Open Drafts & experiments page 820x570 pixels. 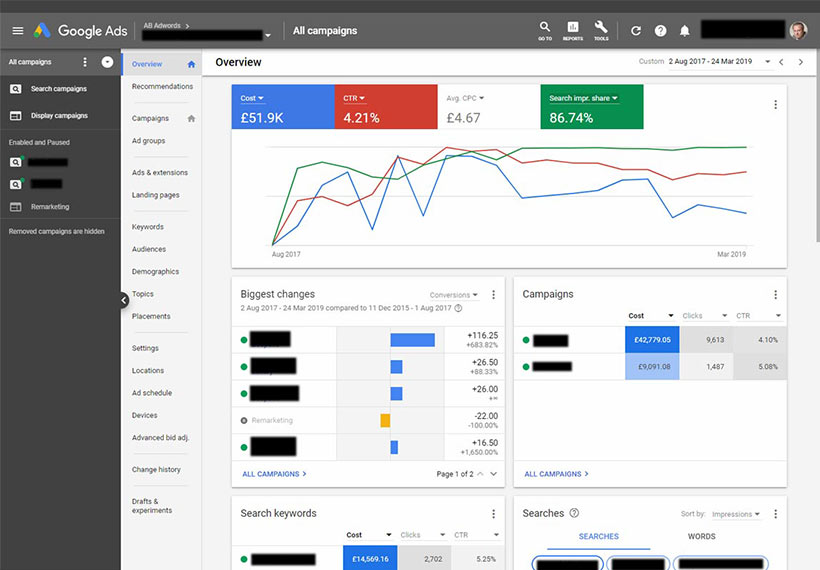[152, 506]
